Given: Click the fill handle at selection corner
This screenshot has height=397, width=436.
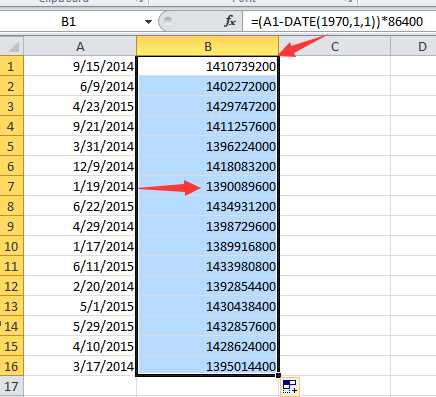Looking at the screenshot, I should coord(278,376).
